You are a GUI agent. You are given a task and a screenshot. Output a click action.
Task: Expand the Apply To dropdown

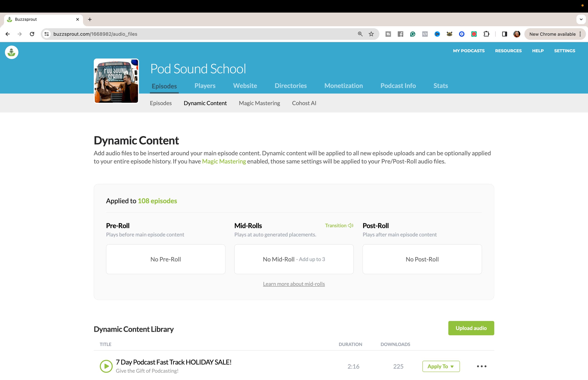[x=441, y=366]
